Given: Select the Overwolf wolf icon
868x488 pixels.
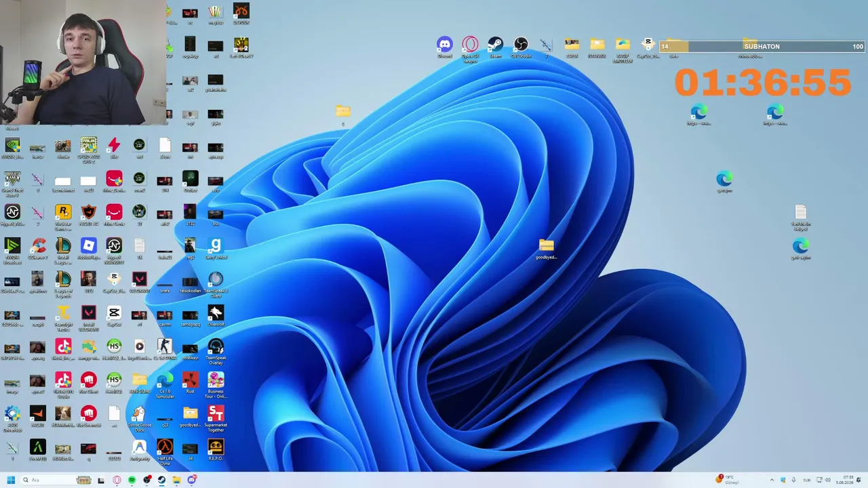Looking at the screenshot, I should tap(216, 316).
